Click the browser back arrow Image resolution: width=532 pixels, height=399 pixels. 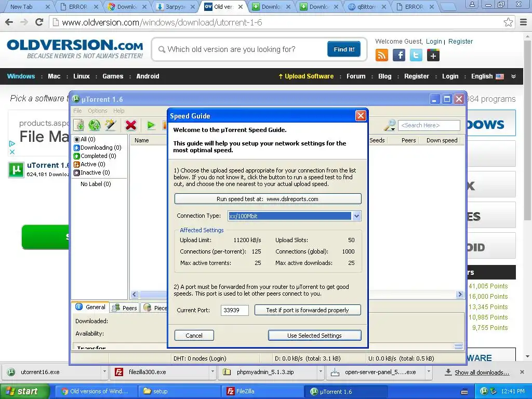[x=9, y=22]
